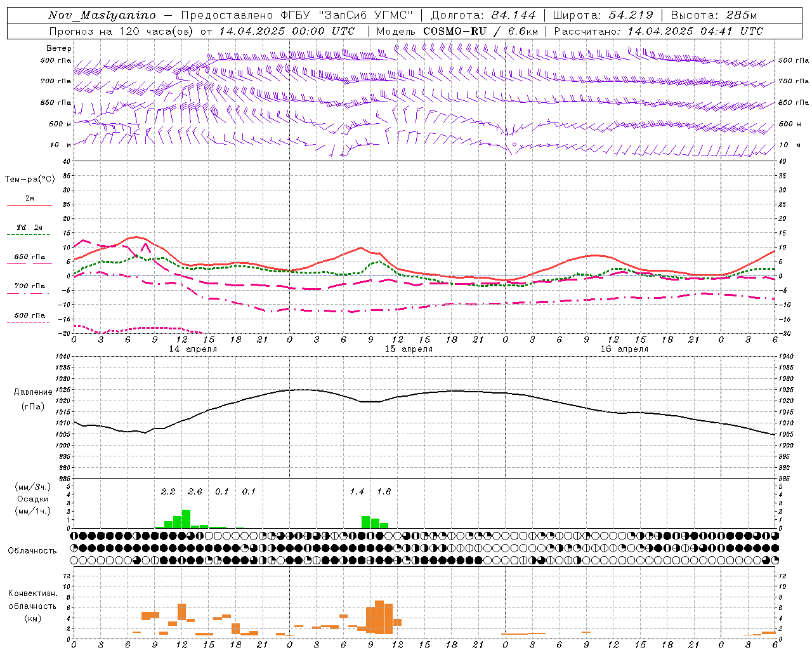Click the Прогноз на 120 часа(ов) text
The height and width of the screenshot is (650, 812).
tap(122, 31)
